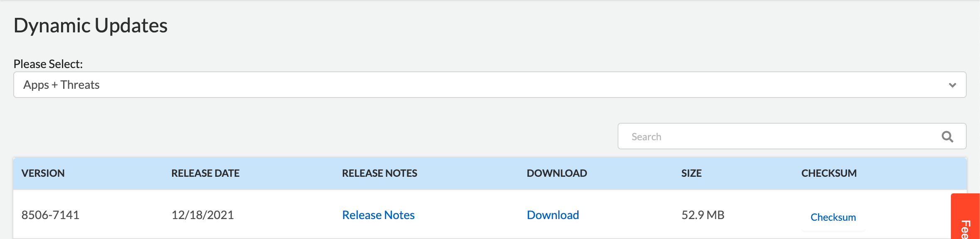Click the 12/18/2021 release date entry
The height and width of the screenshot is (239, 980).
tap(203, 215)
